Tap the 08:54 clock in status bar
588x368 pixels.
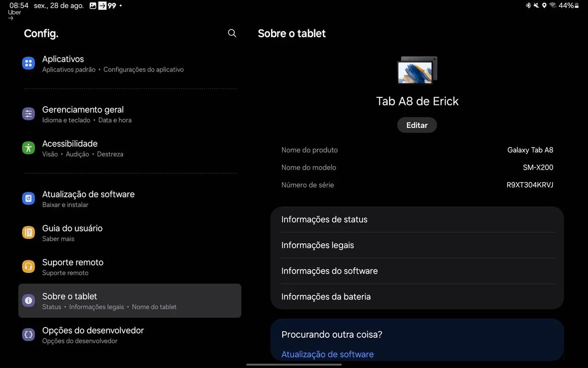click(19, 6)
